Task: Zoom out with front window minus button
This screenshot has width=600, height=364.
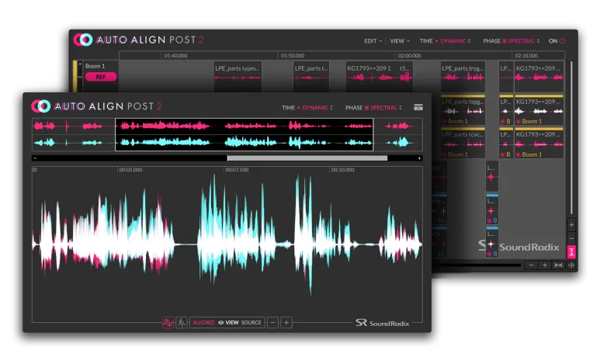Action: (x=272, y=322)
